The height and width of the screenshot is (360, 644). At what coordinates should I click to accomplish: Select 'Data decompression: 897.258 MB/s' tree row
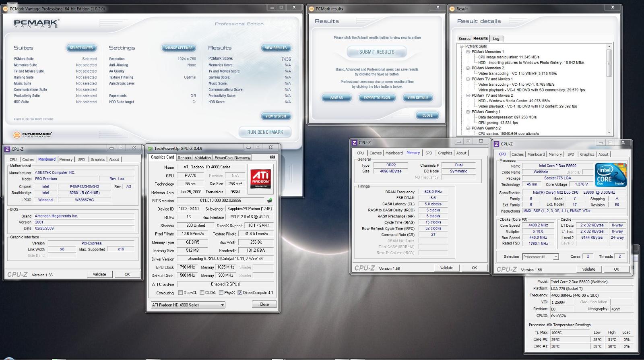tap(507, 117)
